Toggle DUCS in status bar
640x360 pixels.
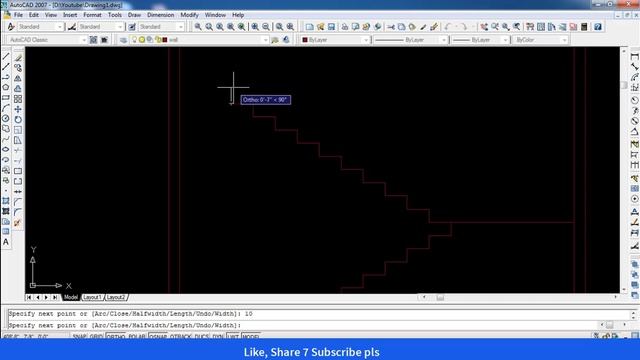202,337
